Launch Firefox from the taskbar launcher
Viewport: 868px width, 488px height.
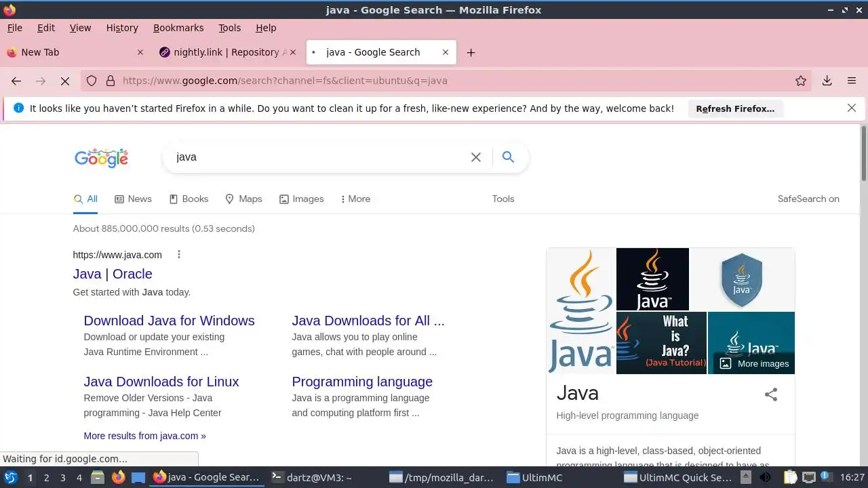coord(118,478)
